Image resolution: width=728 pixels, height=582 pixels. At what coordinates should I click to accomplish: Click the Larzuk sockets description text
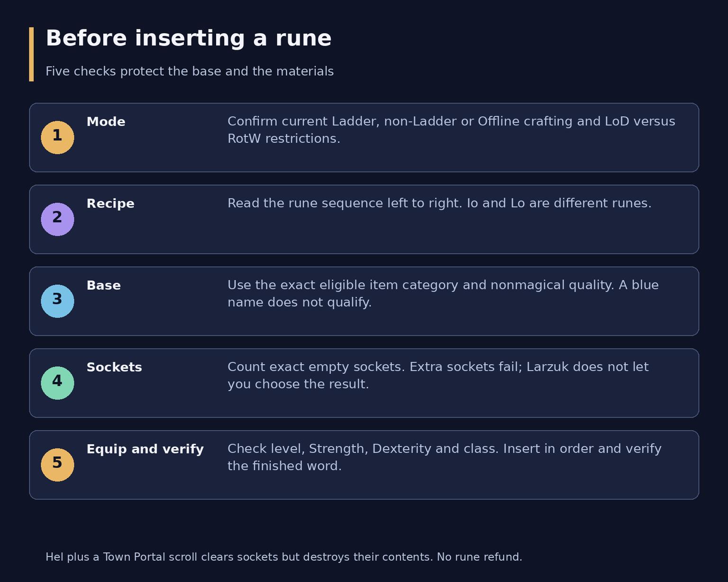(438, 375)
